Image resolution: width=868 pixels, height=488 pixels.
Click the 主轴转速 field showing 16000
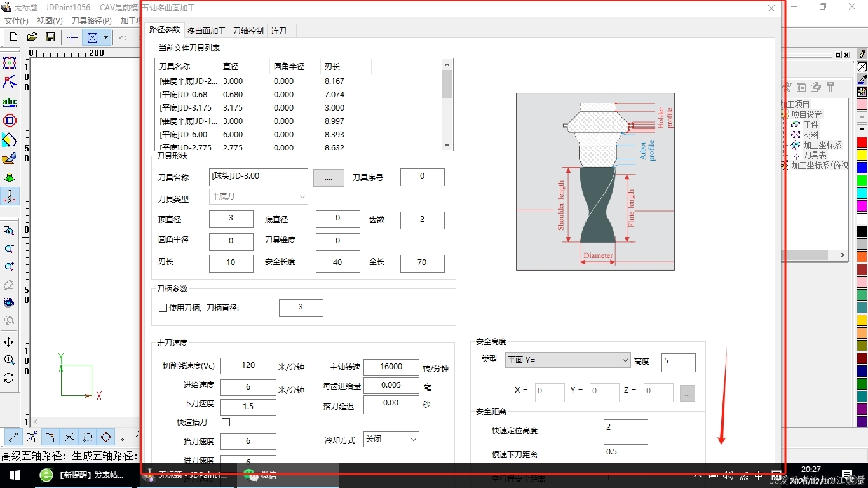pos(391,367)
